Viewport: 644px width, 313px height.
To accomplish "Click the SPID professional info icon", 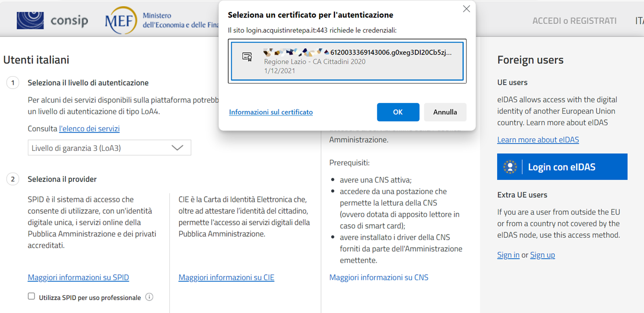I will tap(149, 297).
